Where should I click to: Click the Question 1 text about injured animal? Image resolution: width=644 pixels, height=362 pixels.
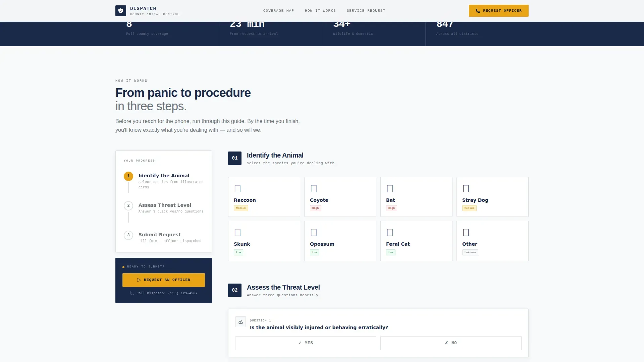tap(319, 327)
